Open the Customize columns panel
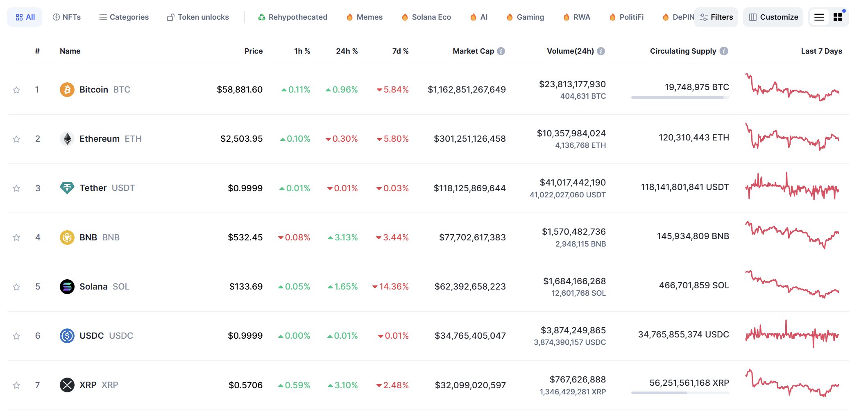Viewport: 868px width, 412px height. 773,17
